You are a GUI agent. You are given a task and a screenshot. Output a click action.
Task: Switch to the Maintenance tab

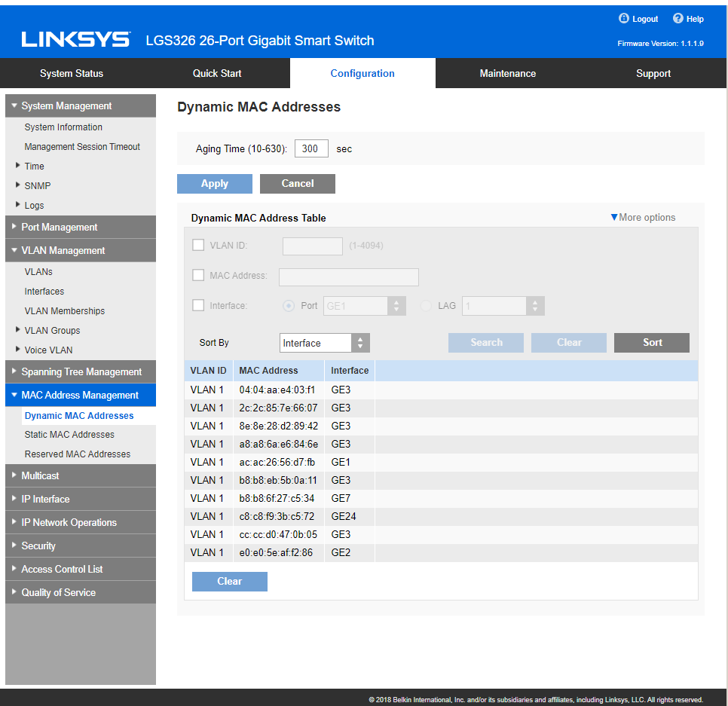click(x=507, y=73)
